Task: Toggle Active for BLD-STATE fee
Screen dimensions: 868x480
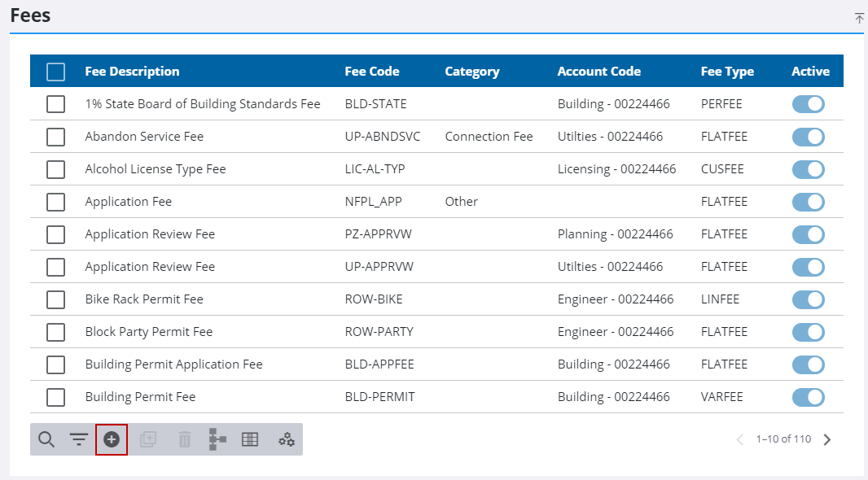Action: click(809, 104)
